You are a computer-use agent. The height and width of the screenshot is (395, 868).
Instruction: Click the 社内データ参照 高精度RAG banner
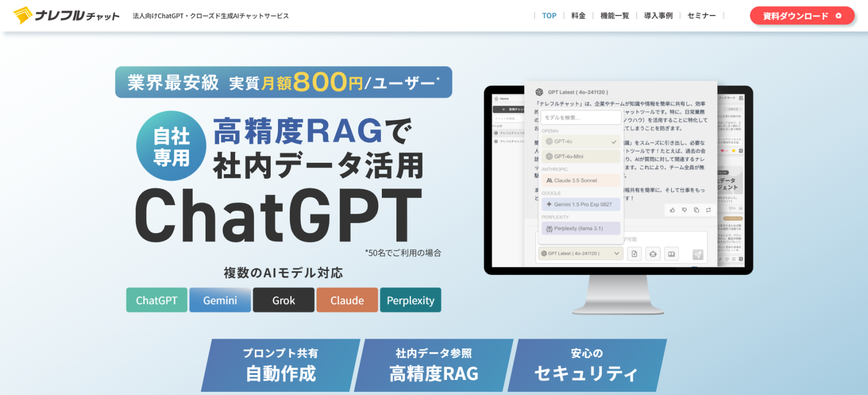click(433, 365)
